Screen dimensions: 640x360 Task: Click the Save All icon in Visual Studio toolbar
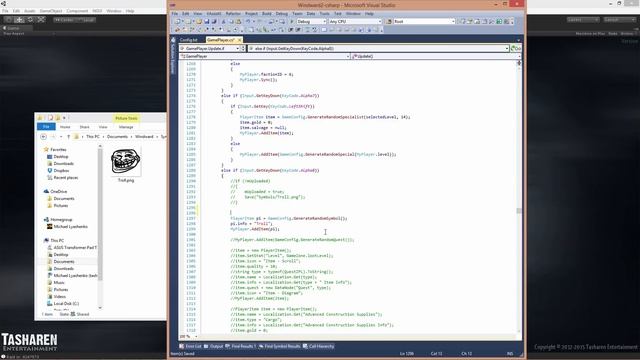coord(213,21)
